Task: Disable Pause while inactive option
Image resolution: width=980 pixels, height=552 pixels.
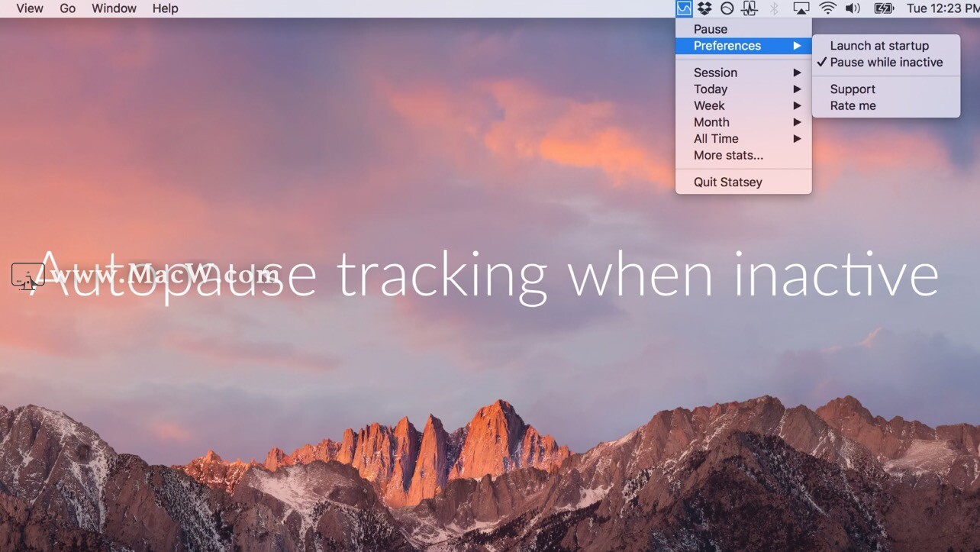Action: click(886, 63)
